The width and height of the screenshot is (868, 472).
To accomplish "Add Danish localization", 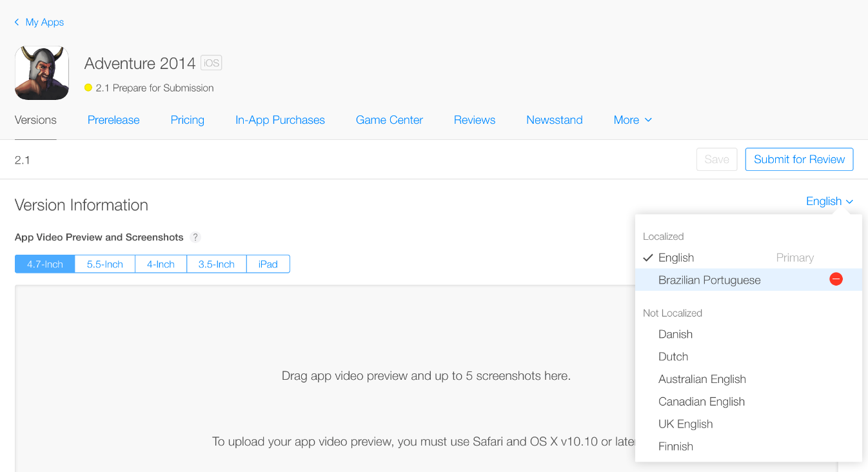I will pos(748,334).
